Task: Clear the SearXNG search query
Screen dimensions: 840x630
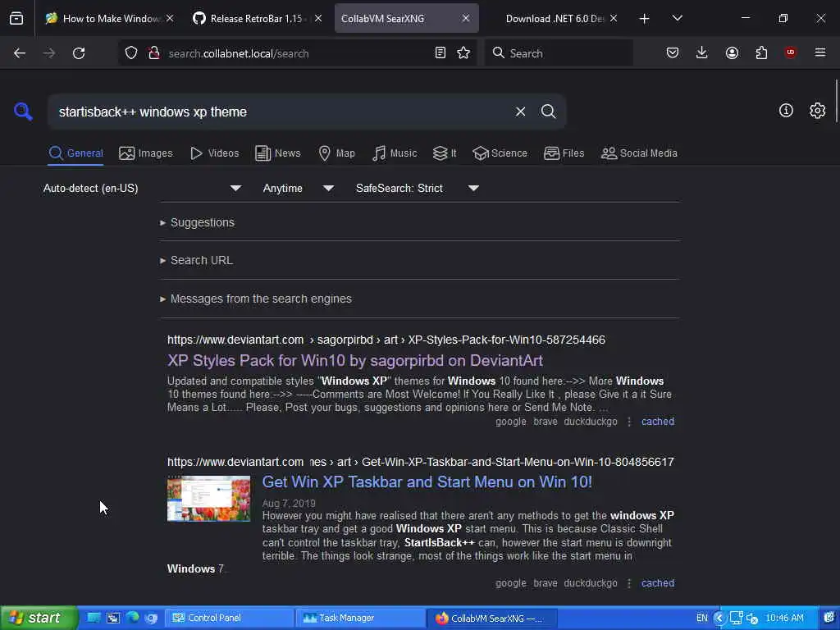Action: [520, 112]
